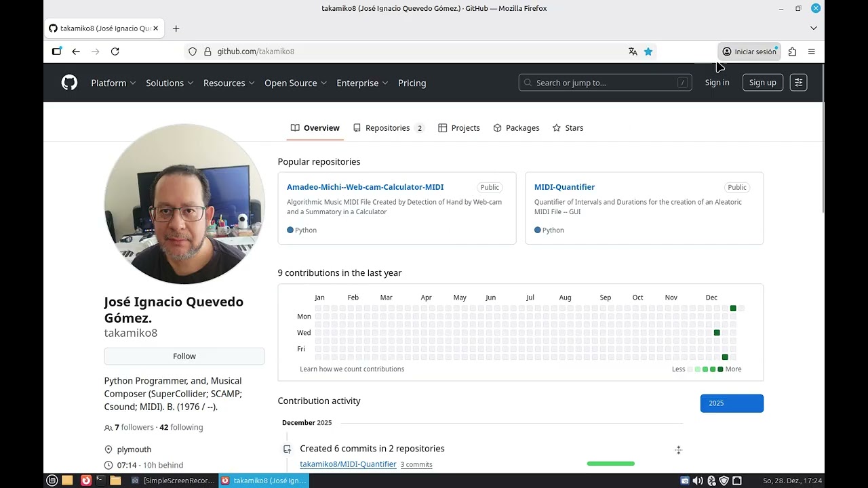Click the topmost dark green contribution square

click(x=733, y=308)
